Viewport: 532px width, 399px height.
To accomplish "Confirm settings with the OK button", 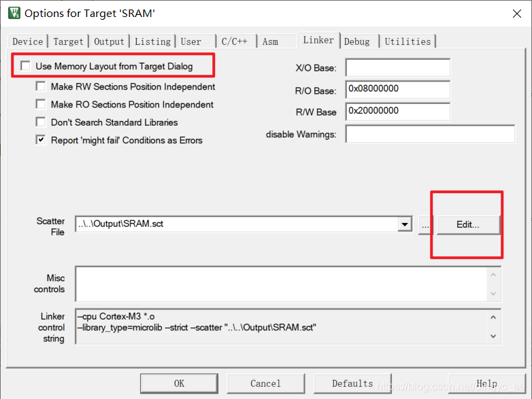I will (x=179, y=383).
